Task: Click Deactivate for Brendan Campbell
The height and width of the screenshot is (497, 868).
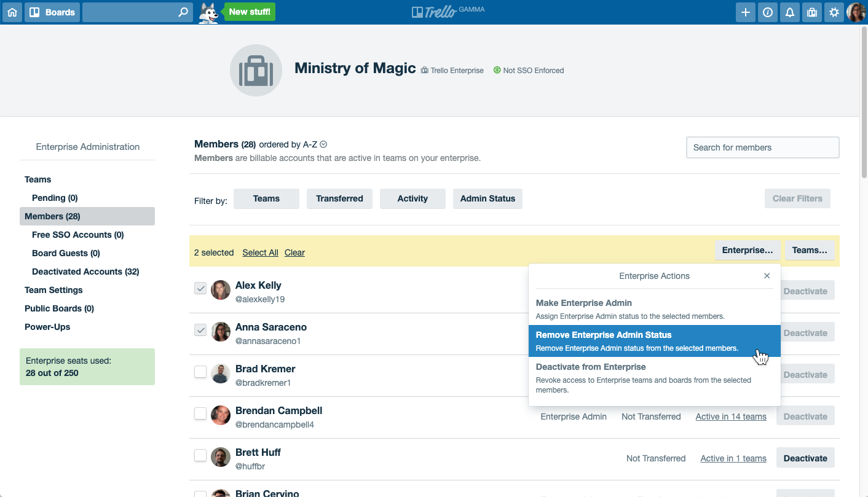Action: click(805, 417)
